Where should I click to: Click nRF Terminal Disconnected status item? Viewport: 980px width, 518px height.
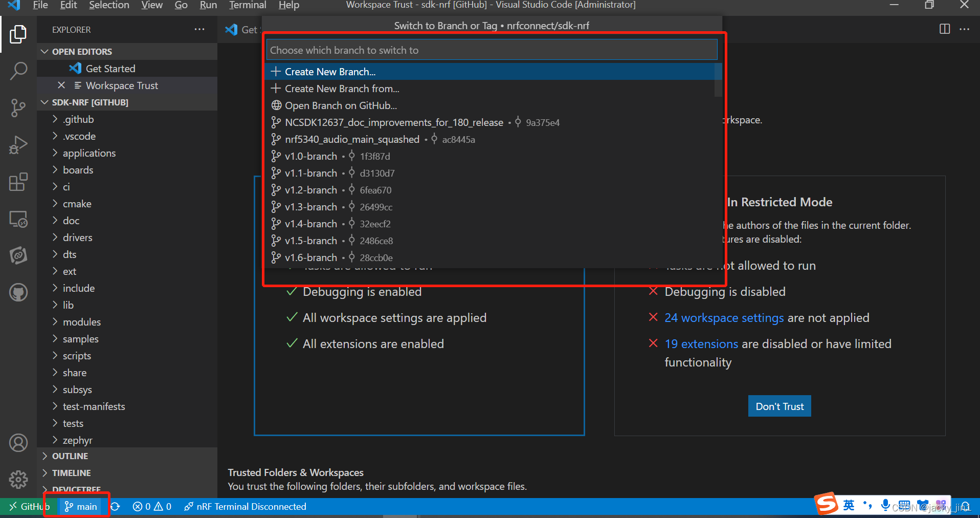pos(246,506)
